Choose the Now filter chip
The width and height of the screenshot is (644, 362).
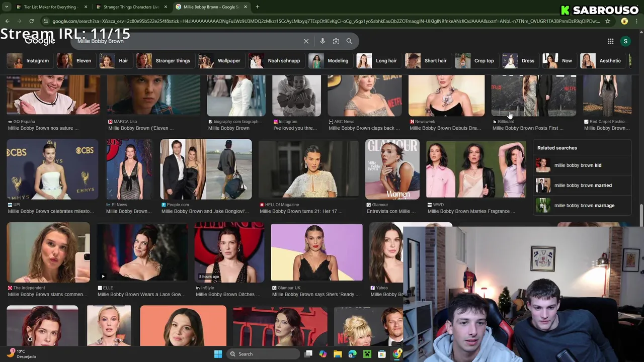558,61
